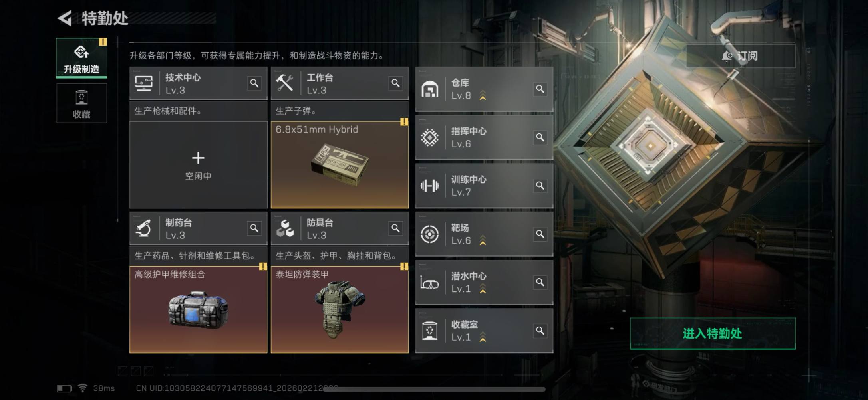Click magnifier icon on 仓库 row
The image size is (868, 400).
(540, 89)
